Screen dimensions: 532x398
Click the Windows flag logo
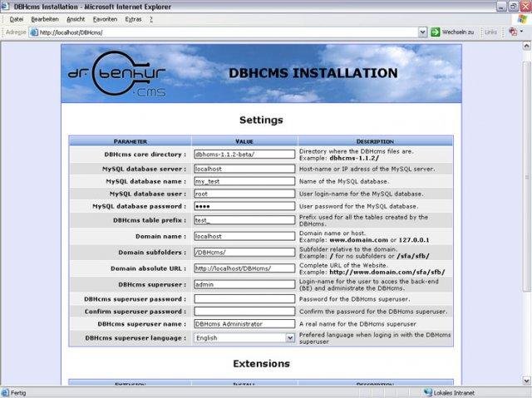[x=522, y=19]
